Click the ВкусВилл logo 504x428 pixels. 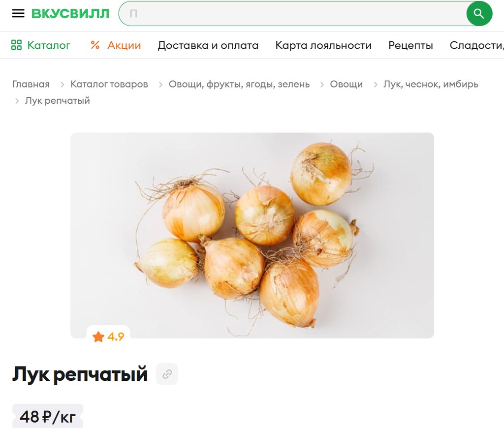pos(70,13)
